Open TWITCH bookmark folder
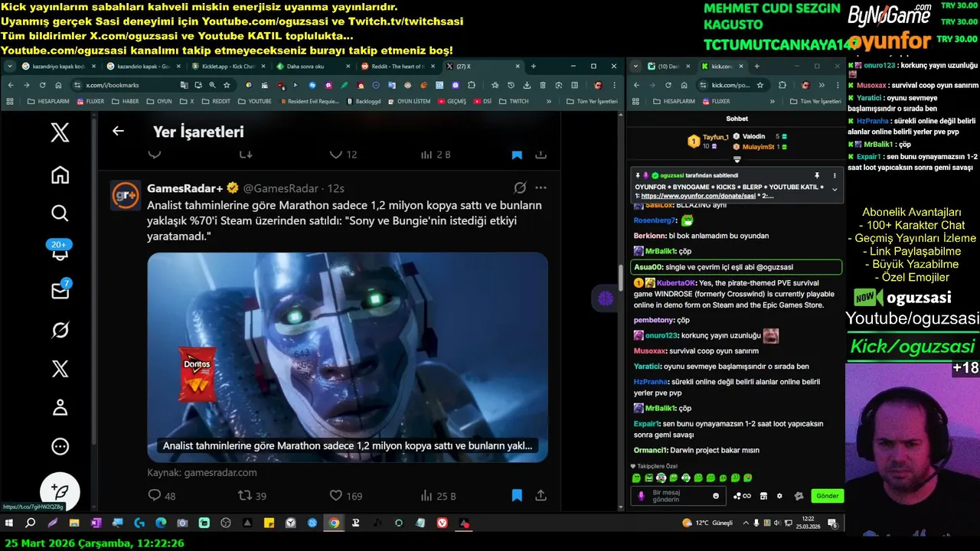The image size is (980, 551). [x=513, y=101]
